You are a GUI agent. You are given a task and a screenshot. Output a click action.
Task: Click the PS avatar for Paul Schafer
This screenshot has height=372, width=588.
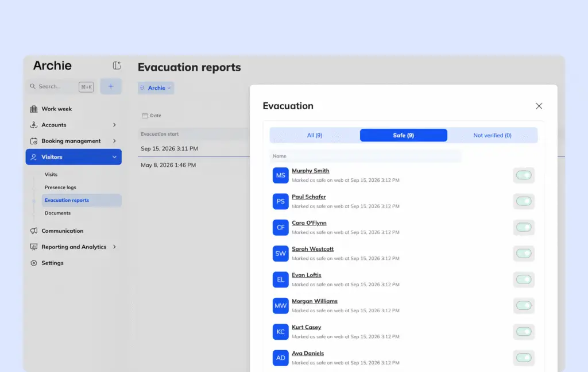(x=280, y=201)
